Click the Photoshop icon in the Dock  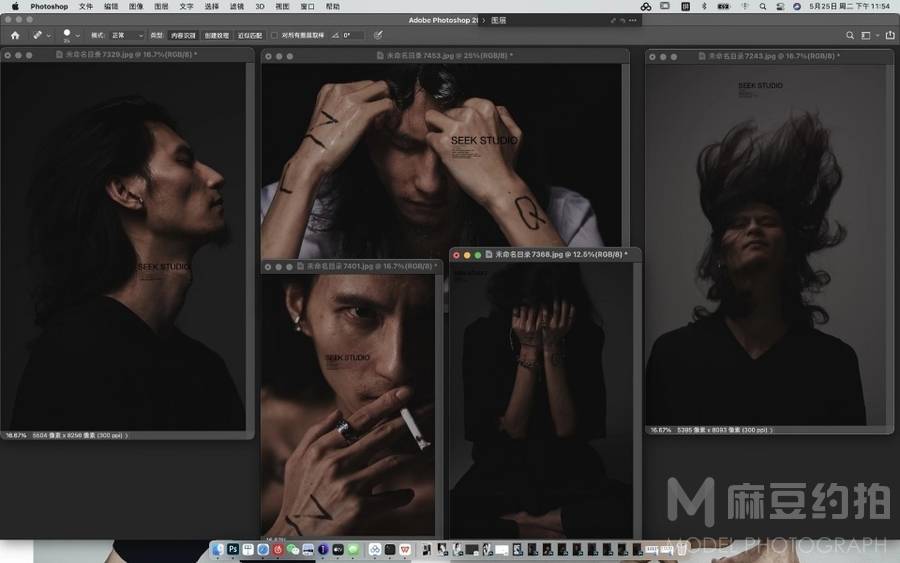[232, 550]
